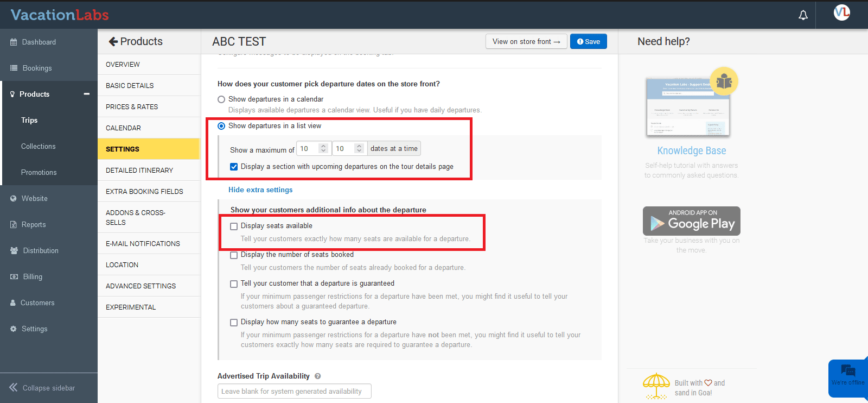Image resolution: width=868 pixels, height=403 pixels.
Task: Click Hide extra settings link
Action: 260,190
